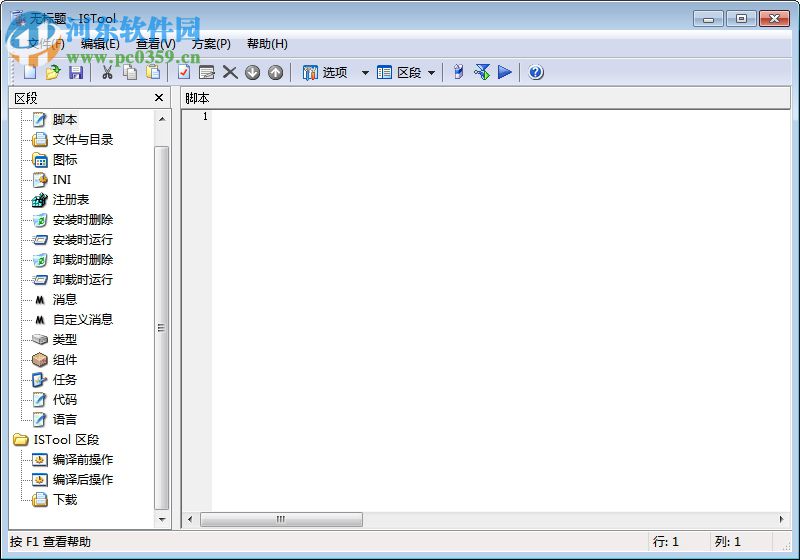
Task: Select 安装时删除 tree item
Action: [x=83, y=219]
